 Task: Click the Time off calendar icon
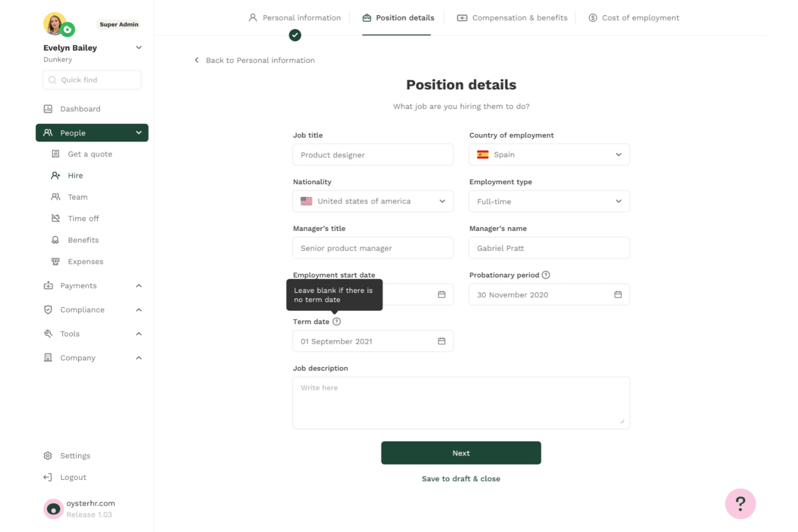[56, 218]
